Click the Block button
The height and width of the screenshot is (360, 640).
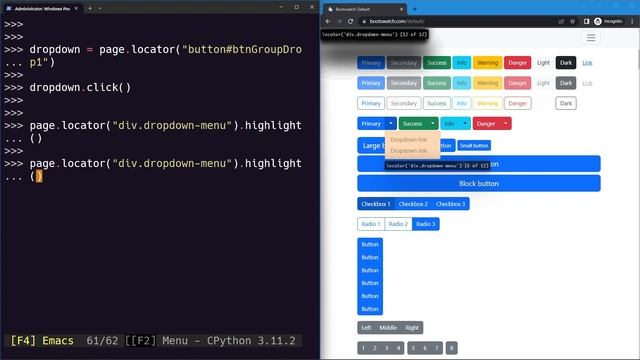click(479, 183)
